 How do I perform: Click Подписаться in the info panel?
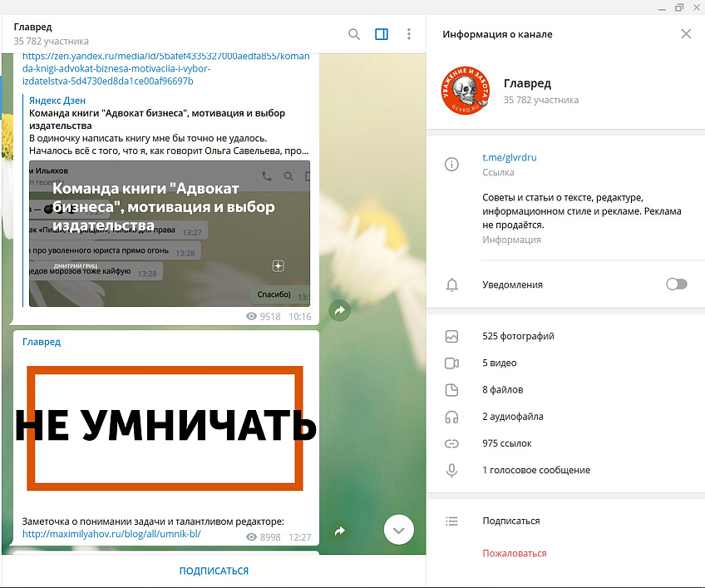511,521
